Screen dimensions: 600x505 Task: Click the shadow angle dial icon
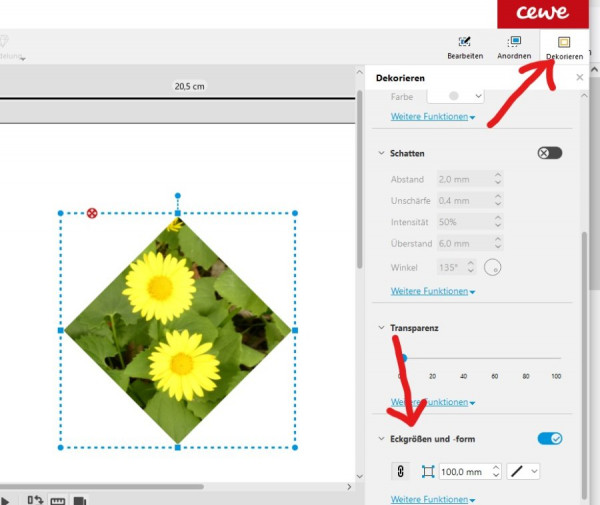(492, 267)
